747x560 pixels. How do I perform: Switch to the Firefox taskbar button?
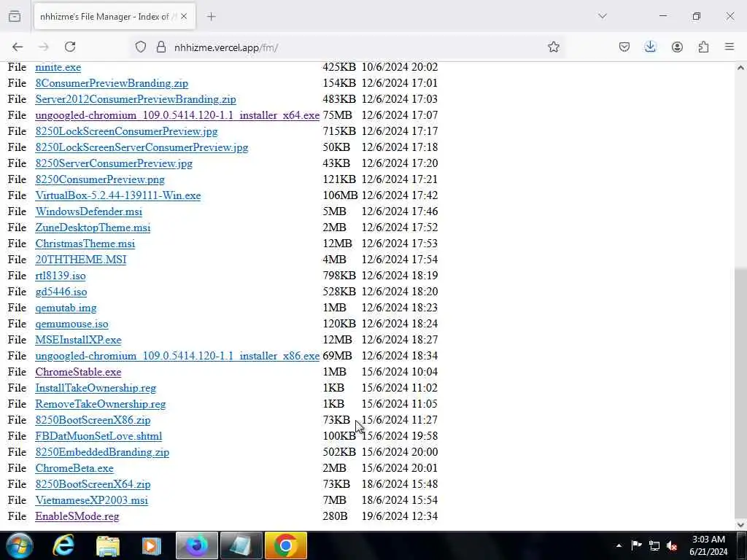(197, 545)
